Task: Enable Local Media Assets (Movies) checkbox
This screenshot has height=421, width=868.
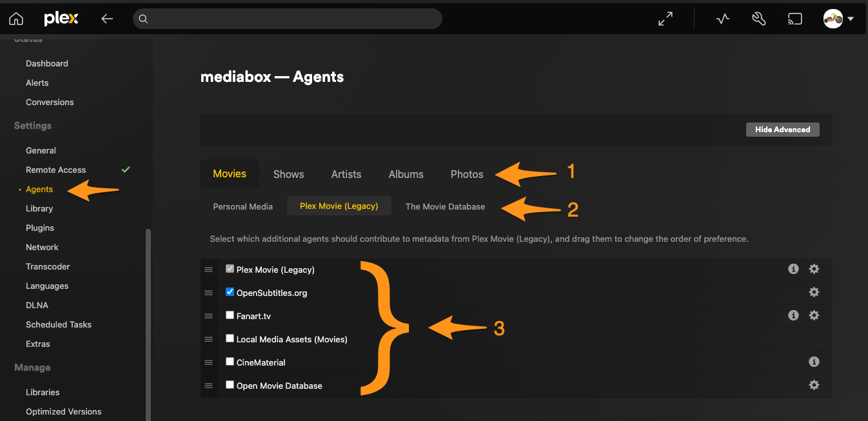Action: click(230, 338)
